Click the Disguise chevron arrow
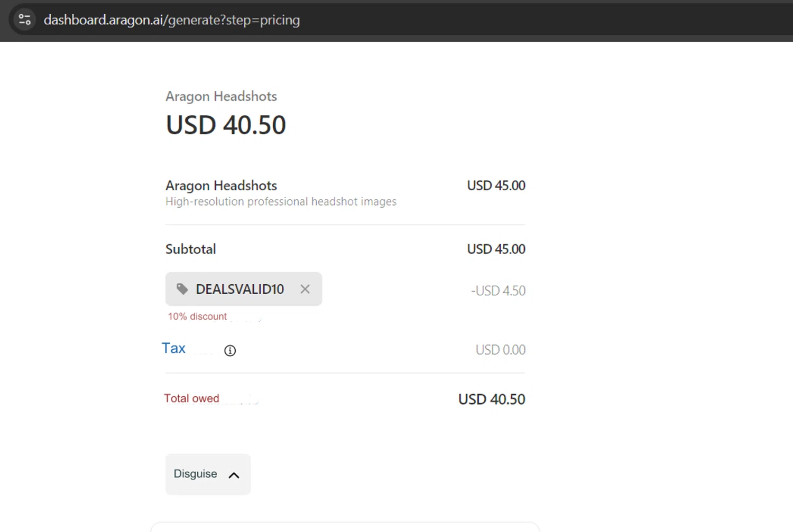 pyautogui.click(x=234, y=475)
